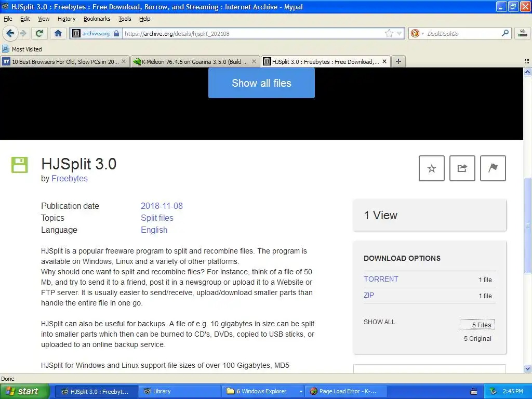Switch to HJSplit 3.0 taskbar window
This screenshot has height=399, width=532.
[x=96, y=391]
